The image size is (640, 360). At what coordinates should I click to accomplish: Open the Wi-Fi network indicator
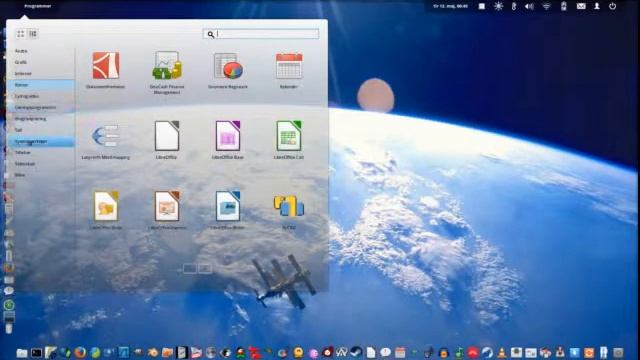(546, 6)
